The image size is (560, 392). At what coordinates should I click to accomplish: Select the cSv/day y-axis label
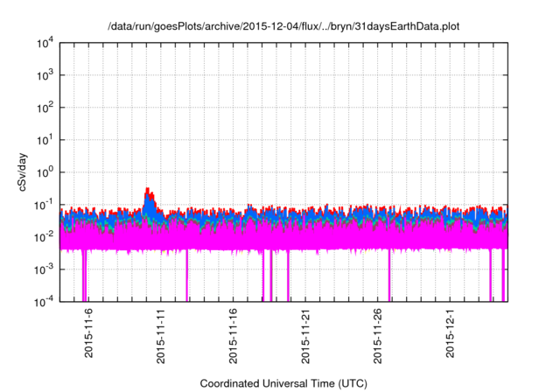pyautogui.click(x=23, y=172)
